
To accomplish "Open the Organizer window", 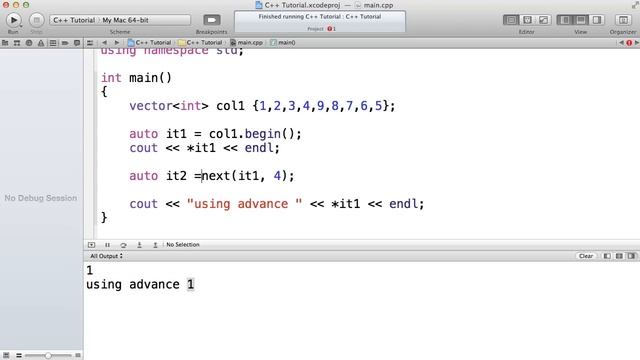I will click(623, 20).
